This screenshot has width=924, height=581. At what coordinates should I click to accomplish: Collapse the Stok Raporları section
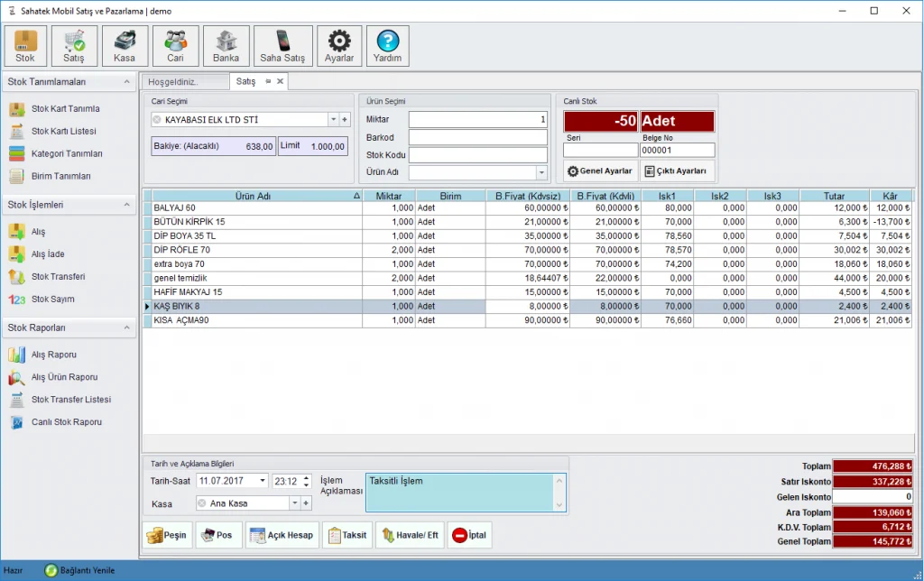126,327
